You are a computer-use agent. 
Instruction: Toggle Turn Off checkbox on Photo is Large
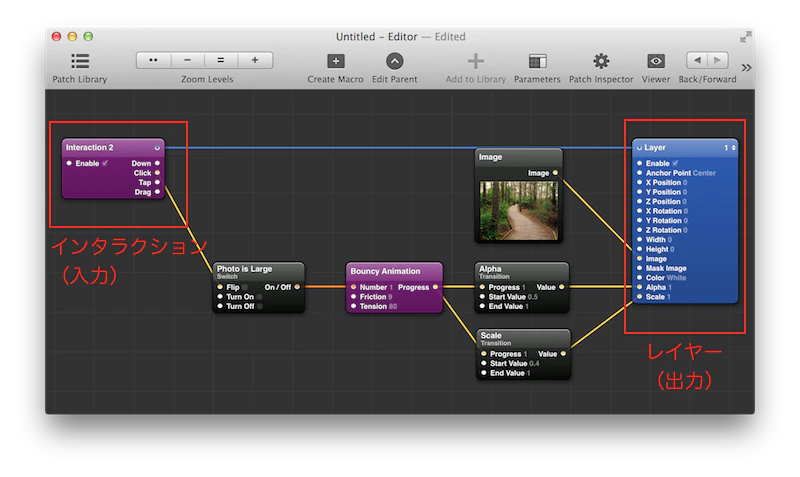coord(260,306)
